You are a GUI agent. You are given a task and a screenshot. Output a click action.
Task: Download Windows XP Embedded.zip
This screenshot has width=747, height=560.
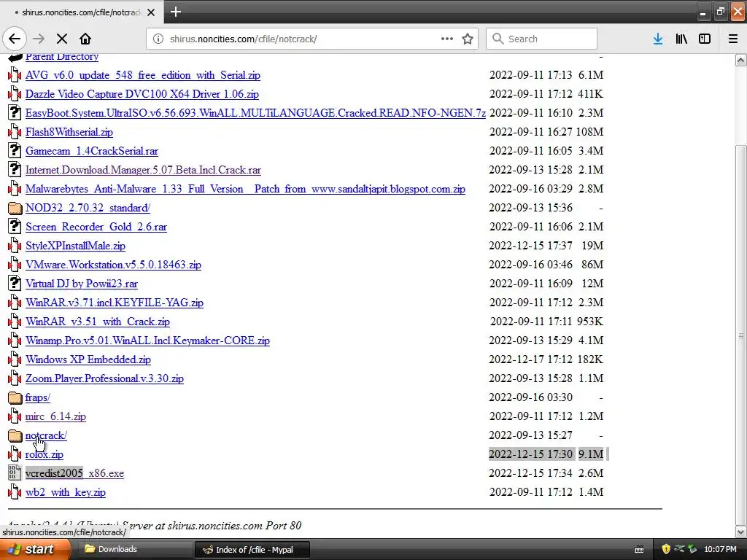pyautogui.click(x=88, y=359)
